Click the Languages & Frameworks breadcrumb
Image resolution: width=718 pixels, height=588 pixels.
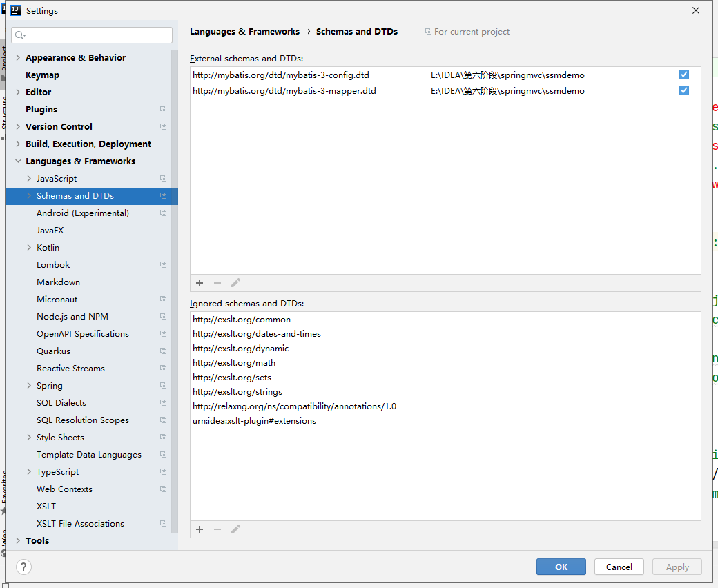click(244, 32)
